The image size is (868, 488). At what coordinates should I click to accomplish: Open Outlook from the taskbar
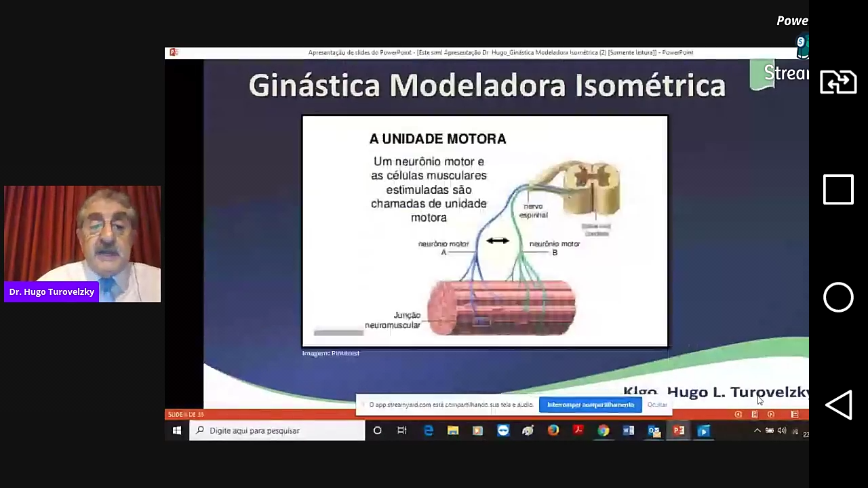pyautogui.click(x=654, y=430)
